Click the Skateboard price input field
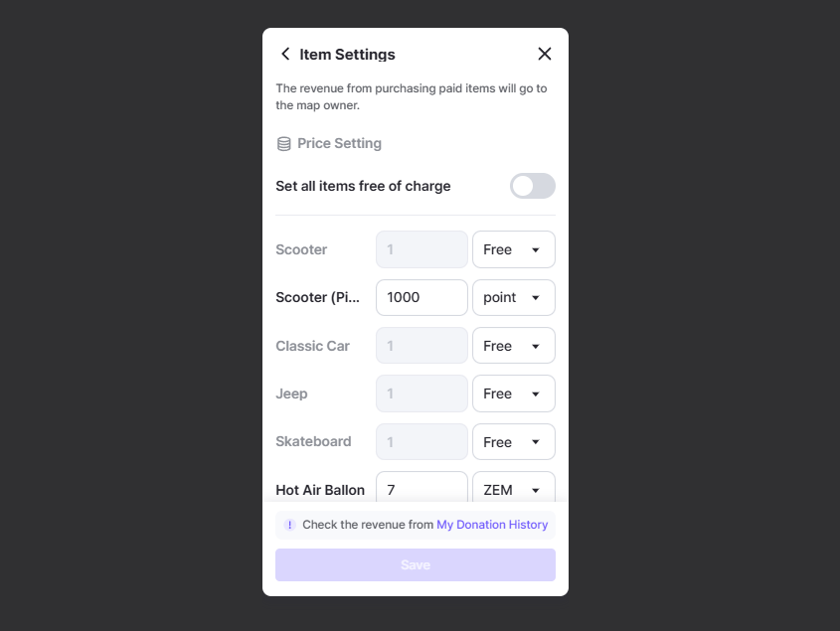Viewport: 840px width, 631px height. click(421, 442)
